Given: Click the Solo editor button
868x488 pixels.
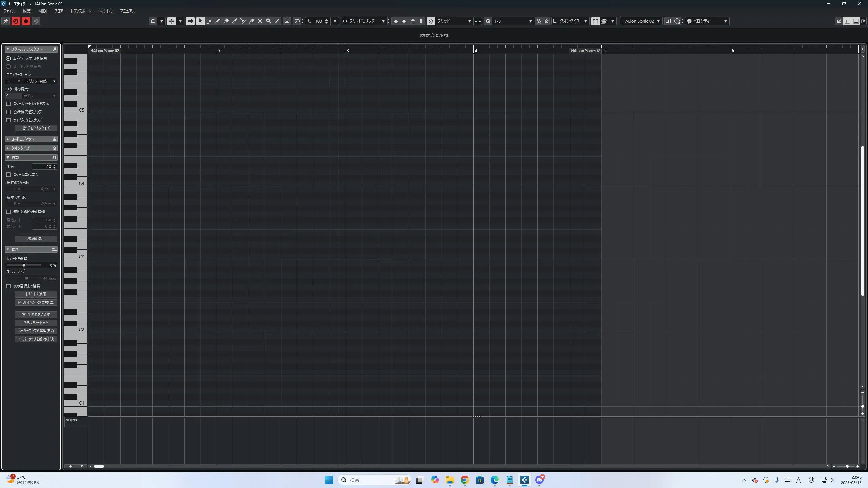Looking at the screenshot, I should click(x=16, y=21).
